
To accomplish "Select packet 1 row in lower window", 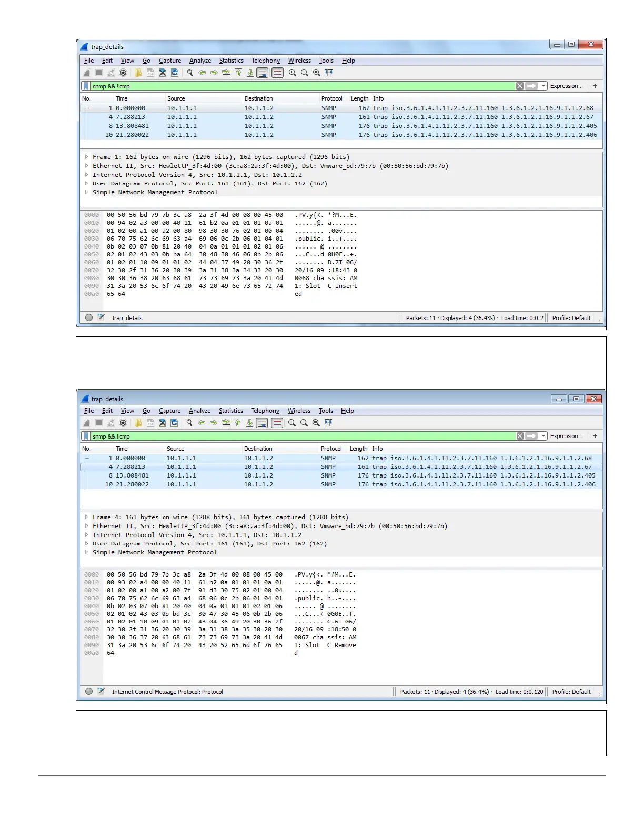I will click(341, 458).
